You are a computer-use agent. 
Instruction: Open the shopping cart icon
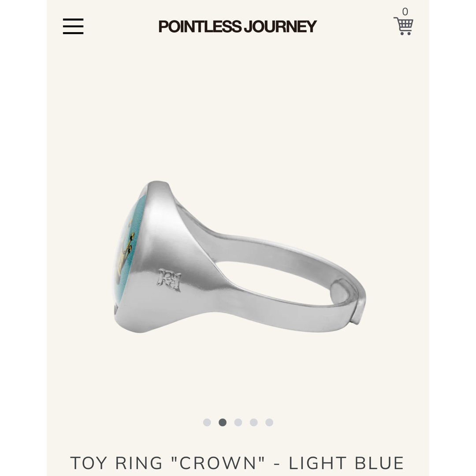coord(403,26)
